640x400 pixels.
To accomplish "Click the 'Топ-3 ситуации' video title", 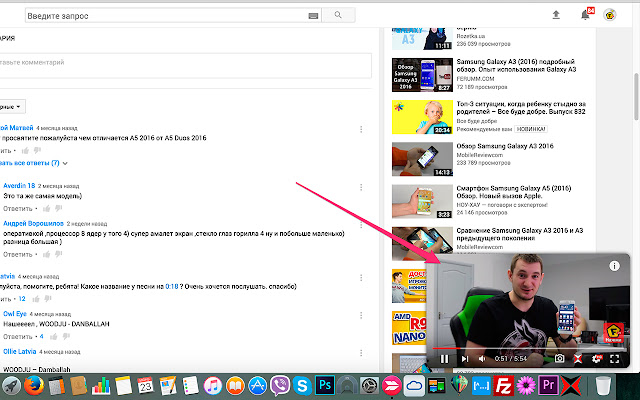I will 521,108.
